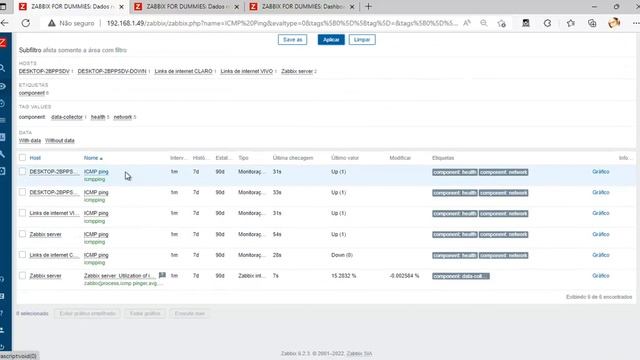640x360 pixels.
Task: Click the Não seguro warning triangle icon
Action: [x=51, y=23]
